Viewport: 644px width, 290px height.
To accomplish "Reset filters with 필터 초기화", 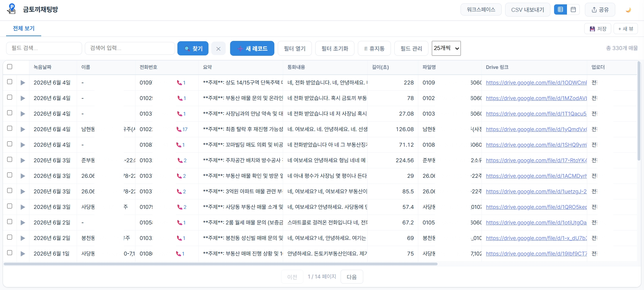I will tap(335, 48).
